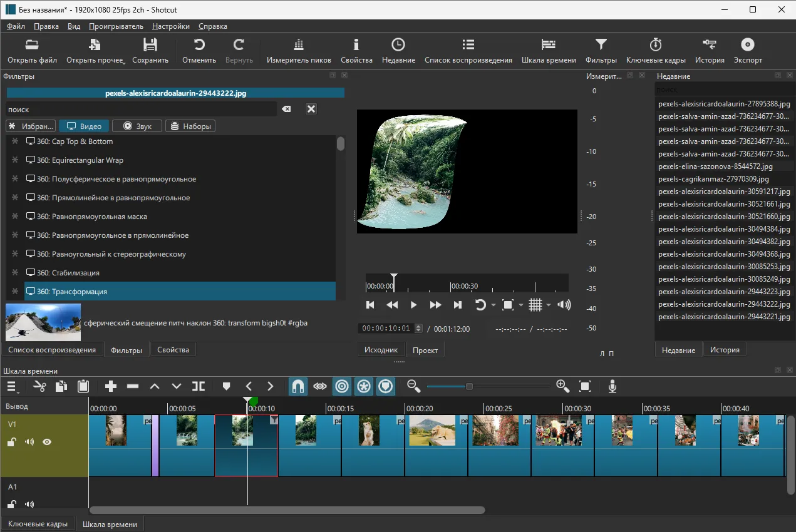Open the player zoom level dropdown
This screenshot has width=796, height=532.
[521, 305]
